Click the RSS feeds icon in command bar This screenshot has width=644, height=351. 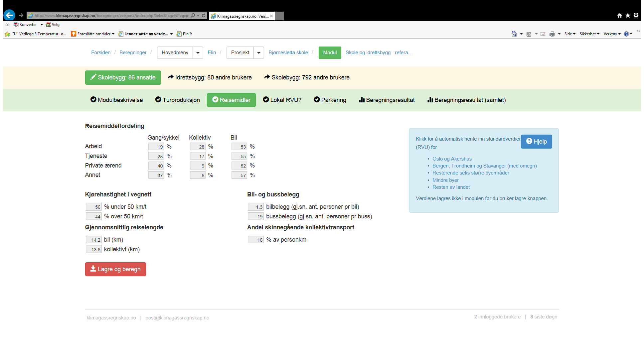point(529,34)
